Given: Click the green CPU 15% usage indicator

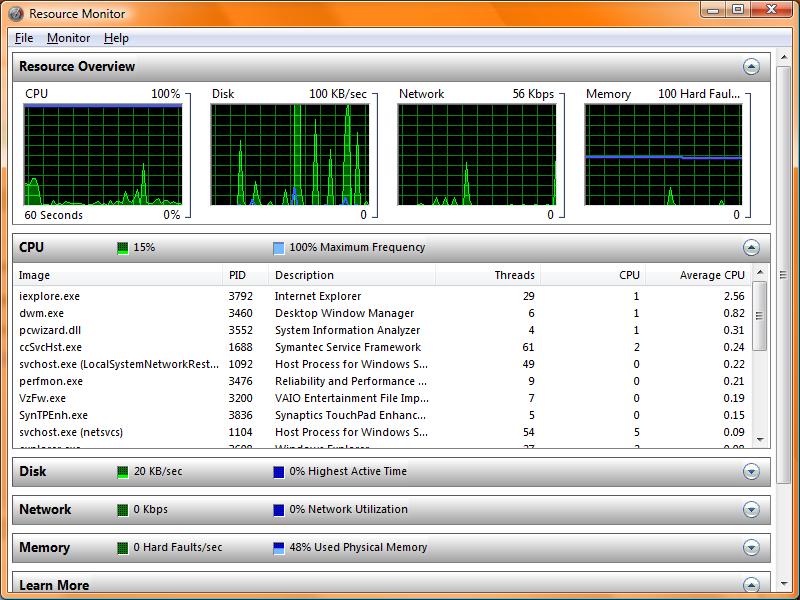Looking at the screenshot, I should click(122, 248).
